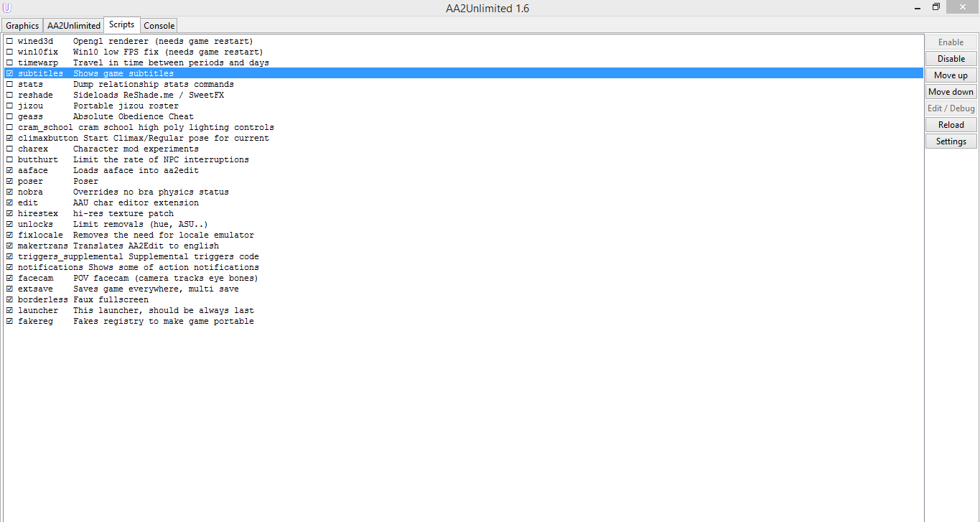
Task: Untick the hirestex script checkbox
Action: (9, 213)
